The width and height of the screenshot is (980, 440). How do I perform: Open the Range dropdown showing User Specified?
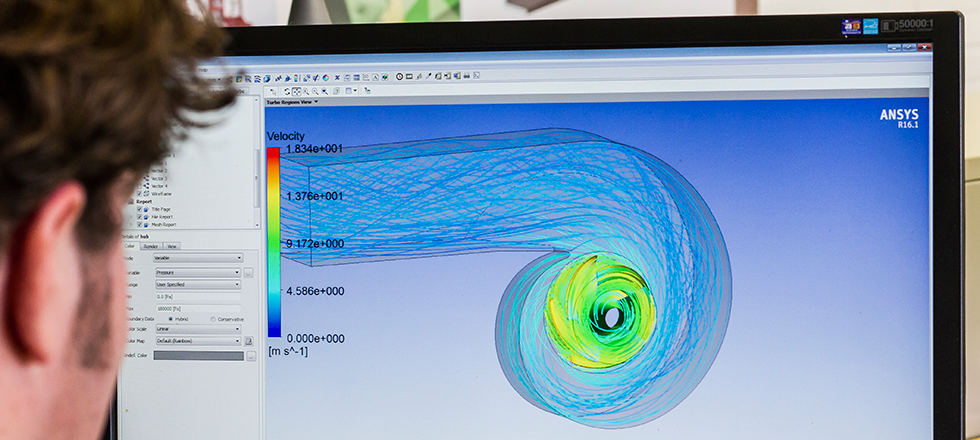tap(196, 284)
